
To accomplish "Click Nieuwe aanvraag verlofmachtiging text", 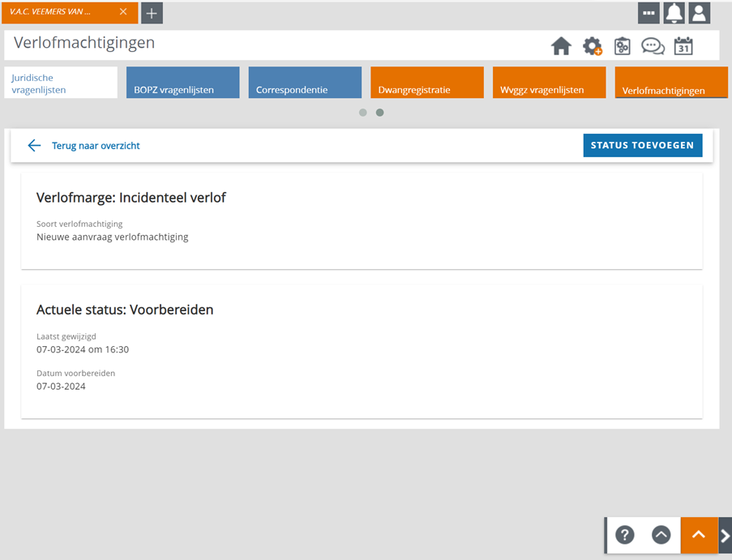I will point(113,237).
